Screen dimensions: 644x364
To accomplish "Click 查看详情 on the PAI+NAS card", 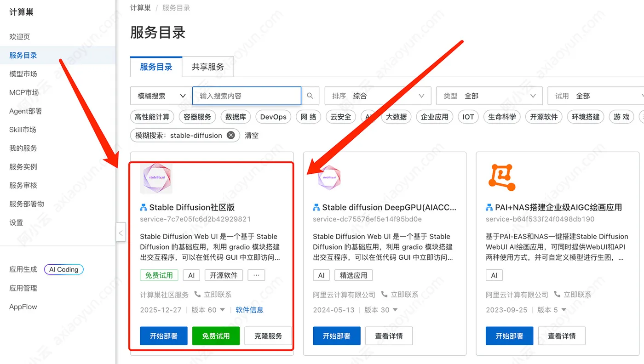I will coord(562,336).
